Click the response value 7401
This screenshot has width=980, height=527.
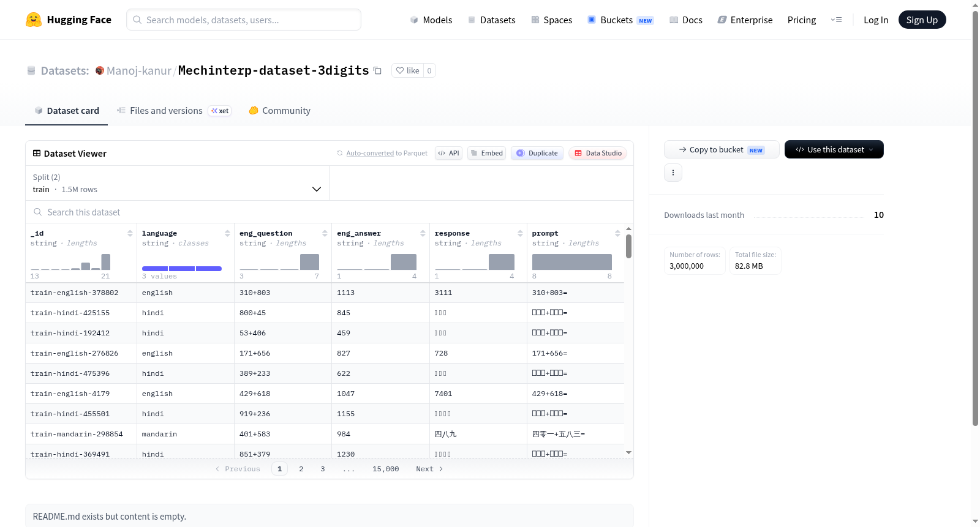443,394
